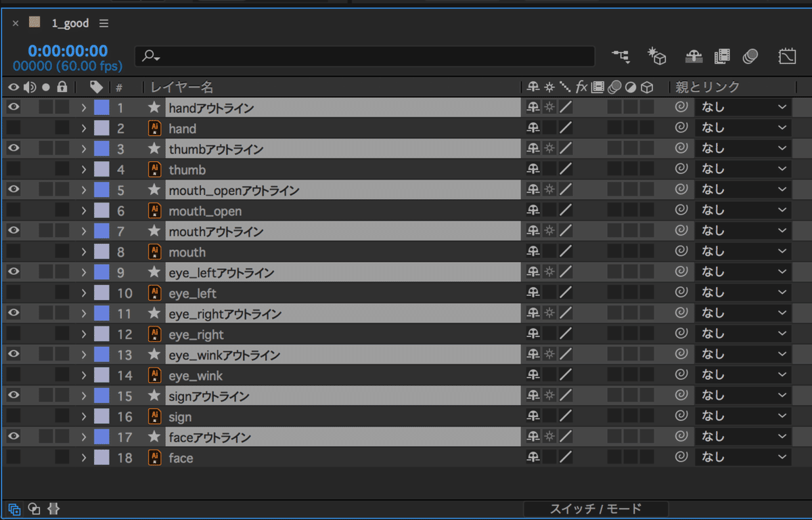Click the search magnifier icon

pos(151,56)
